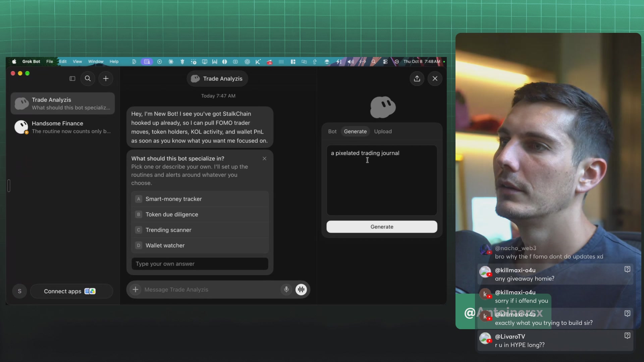Click the date and time clock

422,62
